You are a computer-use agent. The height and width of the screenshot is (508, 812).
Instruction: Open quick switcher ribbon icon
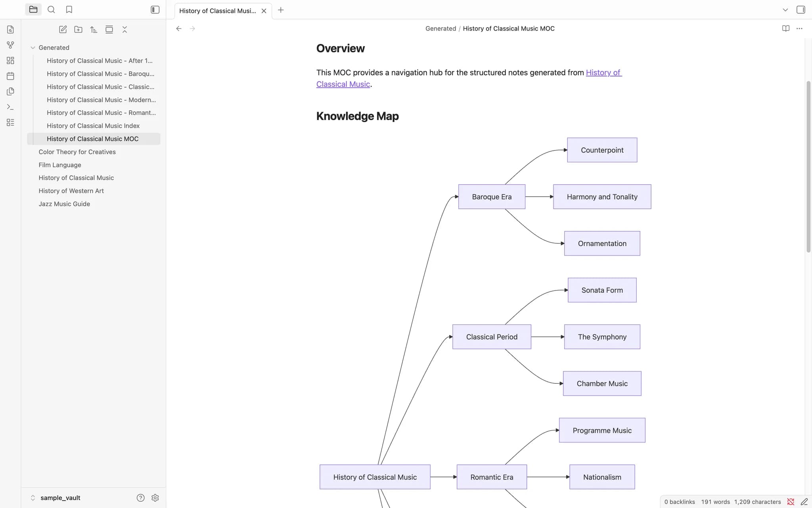point(10,29)
